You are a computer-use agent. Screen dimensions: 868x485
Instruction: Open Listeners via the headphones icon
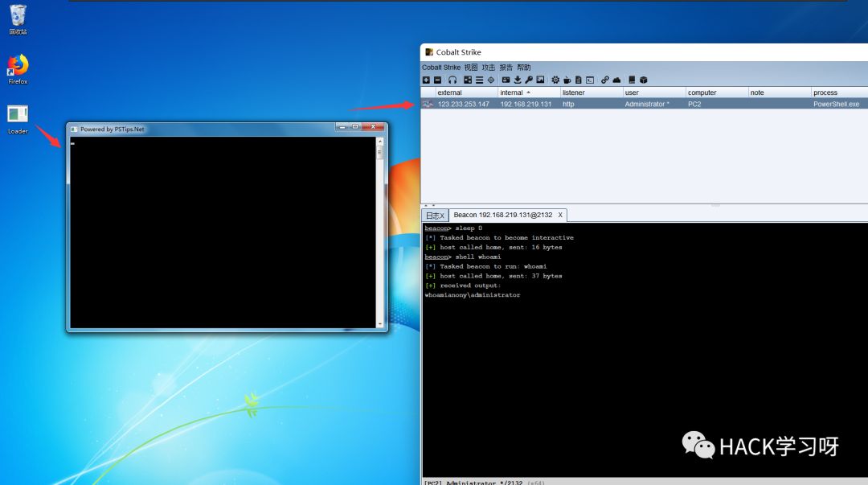[452, 80]
